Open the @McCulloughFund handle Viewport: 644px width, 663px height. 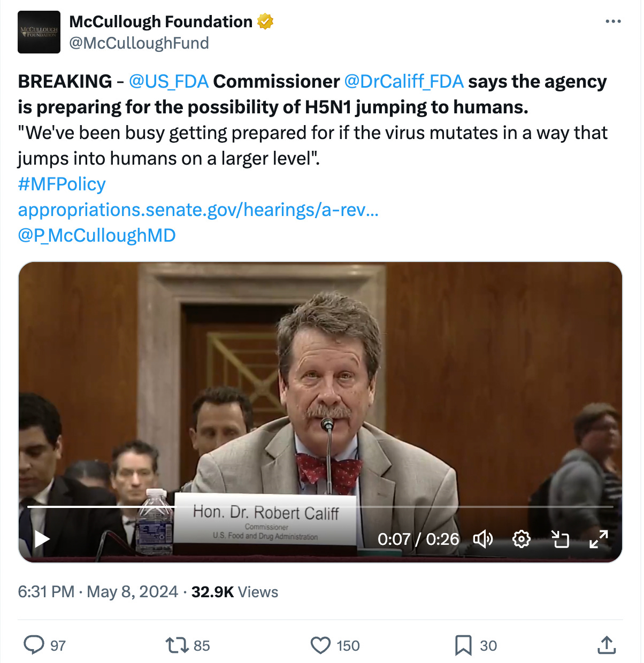[x=139, y=43]
